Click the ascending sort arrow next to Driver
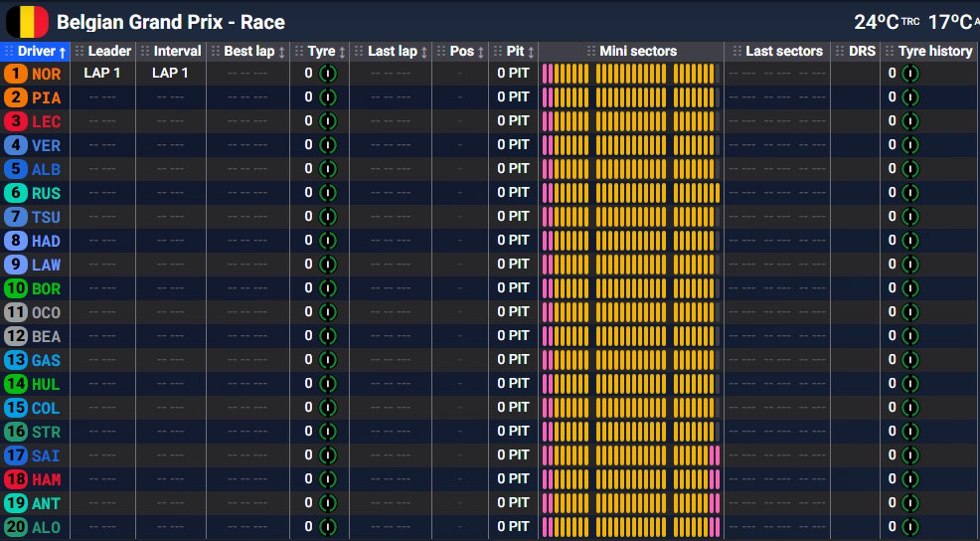The image size is (980, 541). (x=63, y=52)
